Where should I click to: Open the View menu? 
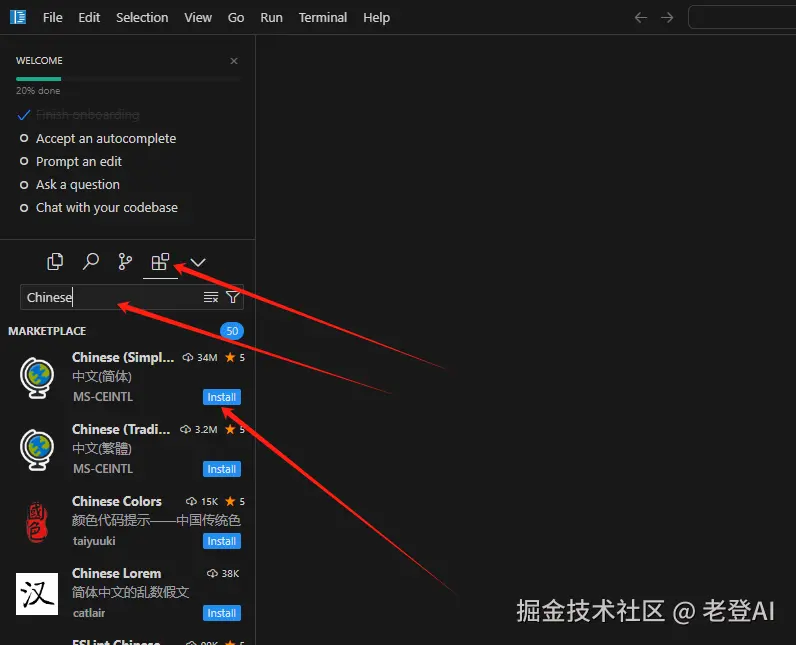click(198, 18)
